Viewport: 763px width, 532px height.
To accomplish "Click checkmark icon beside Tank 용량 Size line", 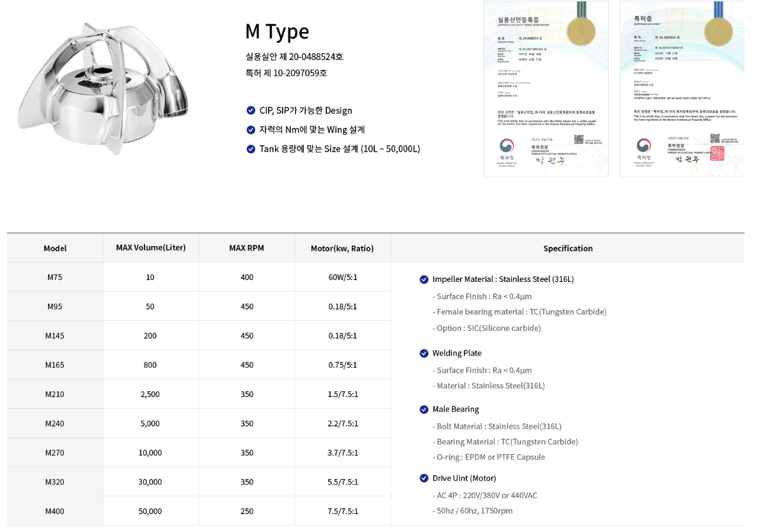I will [251, 149].
